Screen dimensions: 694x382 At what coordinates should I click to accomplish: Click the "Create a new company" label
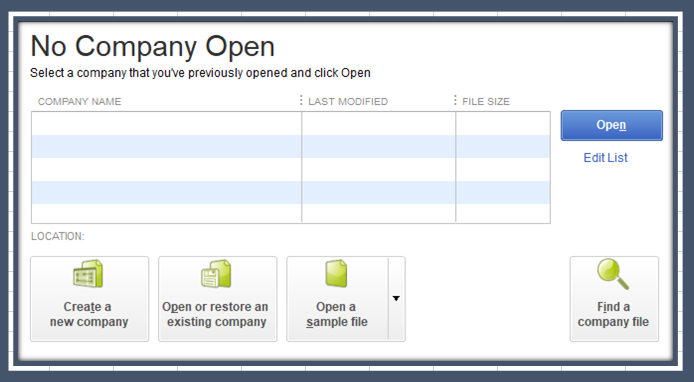coord(89,314)
